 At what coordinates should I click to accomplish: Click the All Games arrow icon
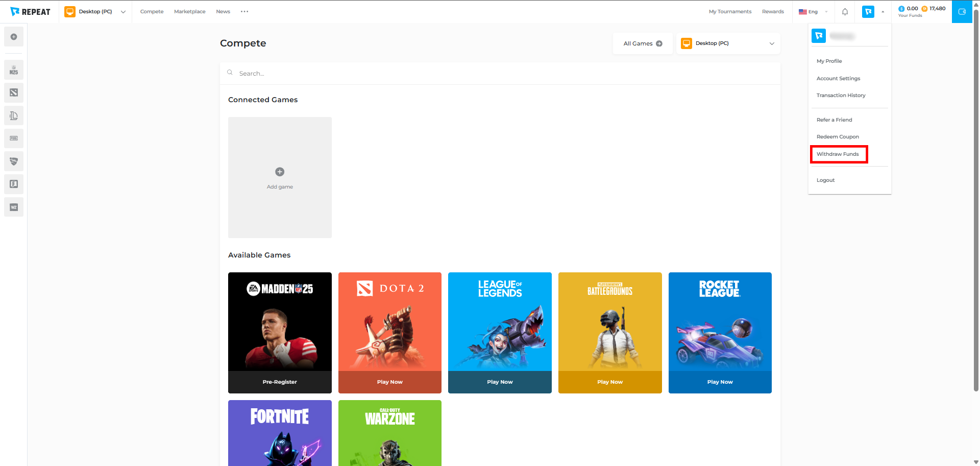[x=659, y=43]
